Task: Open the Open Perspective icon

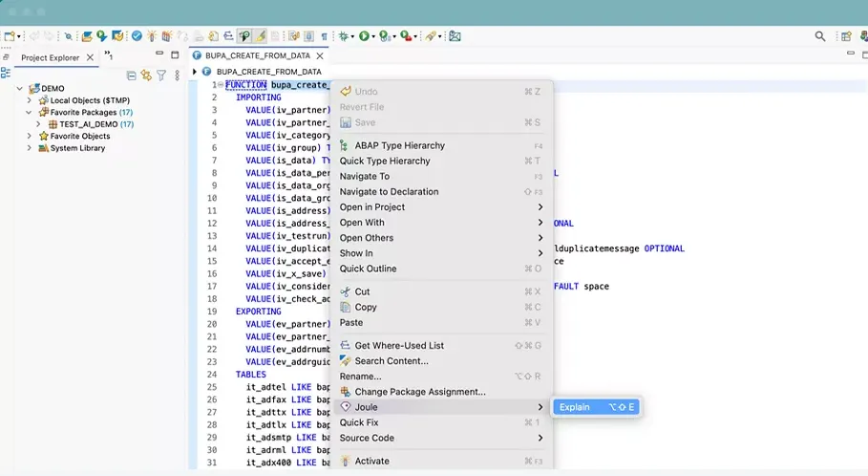Action: [x=845, y=36]
